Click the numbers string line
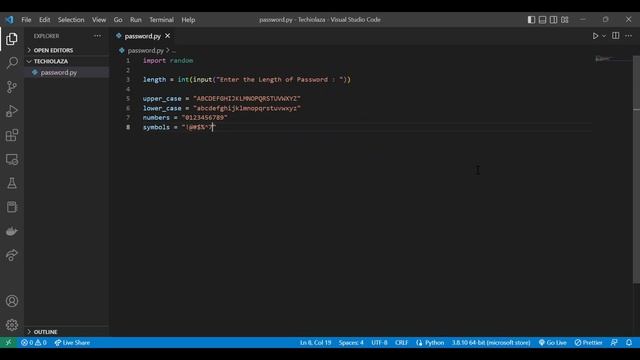 [x=185, y=118]
